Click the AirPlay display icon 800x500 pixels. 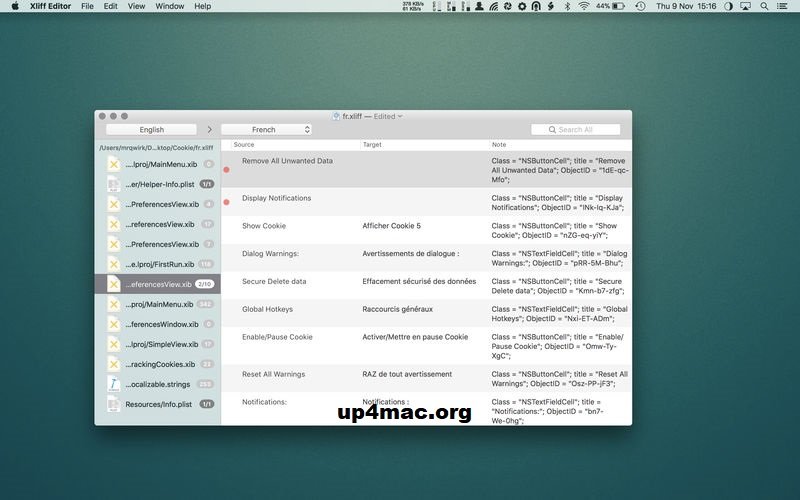(745, 6)
